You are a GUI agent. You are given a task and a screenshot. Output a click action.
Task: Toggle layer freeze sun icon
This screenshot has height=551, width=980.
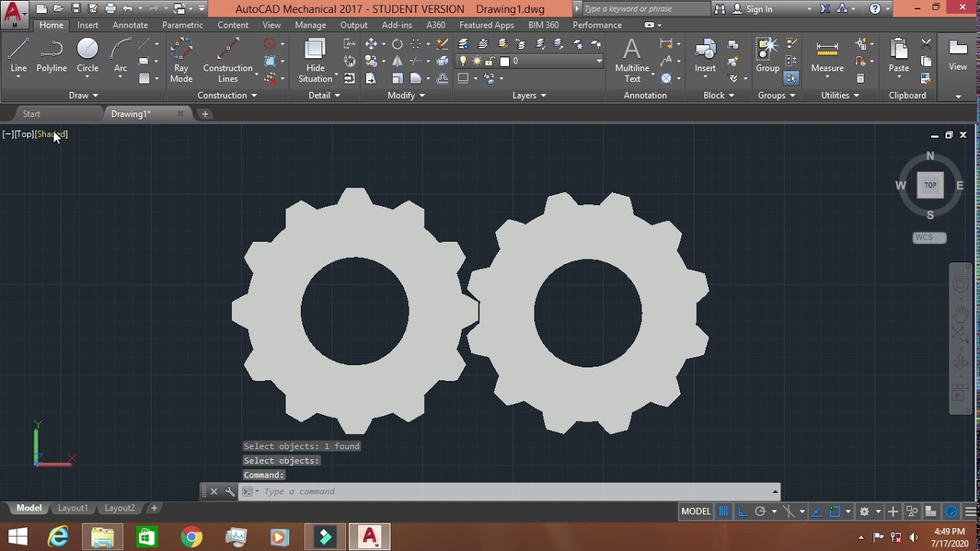click(x=476, y=61)
